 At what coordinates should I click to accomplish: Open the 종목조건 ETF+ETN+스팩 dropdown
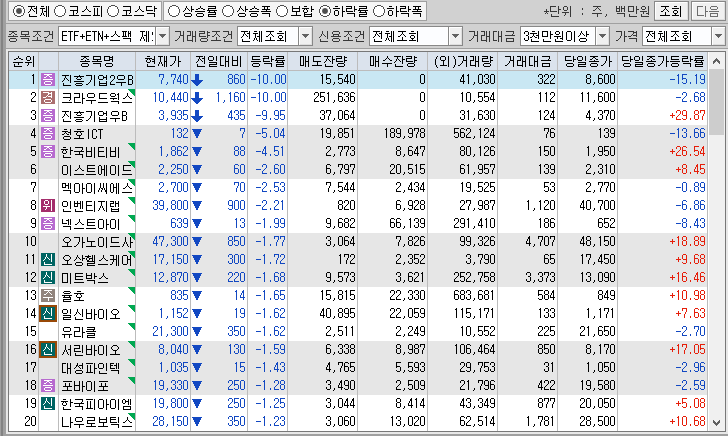[x=162, y=36]
